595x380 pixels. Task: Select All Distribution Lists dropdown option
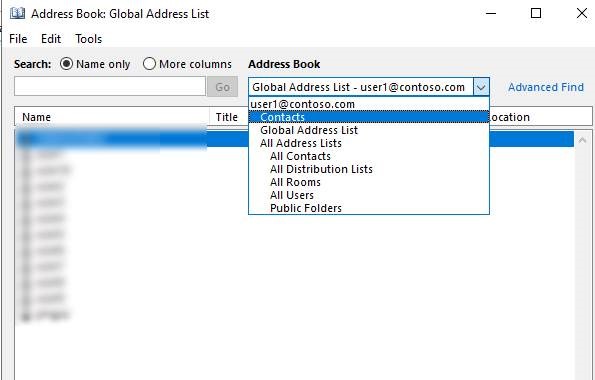pyautogui.click(x=369, y=169)
